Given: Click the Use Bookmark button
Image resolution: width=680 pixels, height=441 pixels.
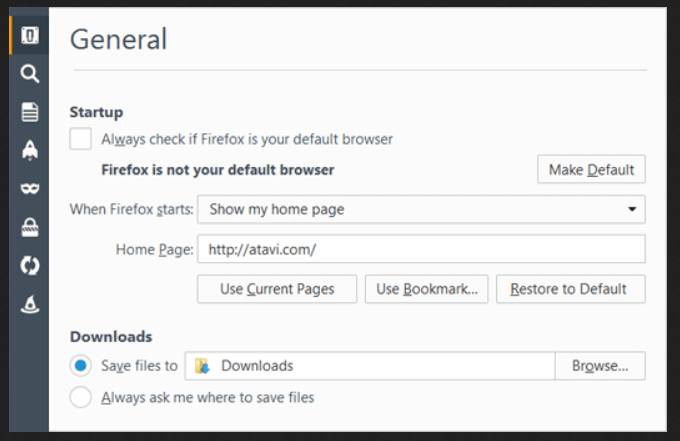Looking at the screenshot, I should (426, 289).
